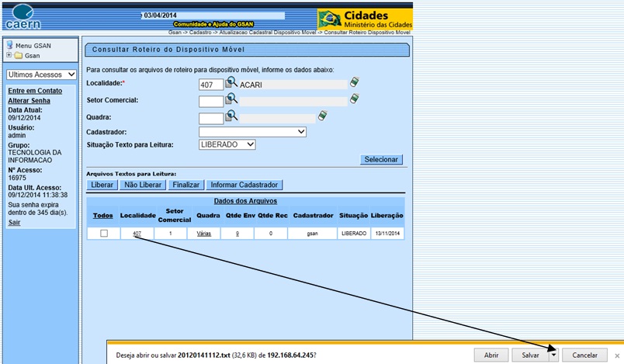Screen dimensions: 624x364
Task: Click the 20120141112.txt file name
Action: click(204, 355)
